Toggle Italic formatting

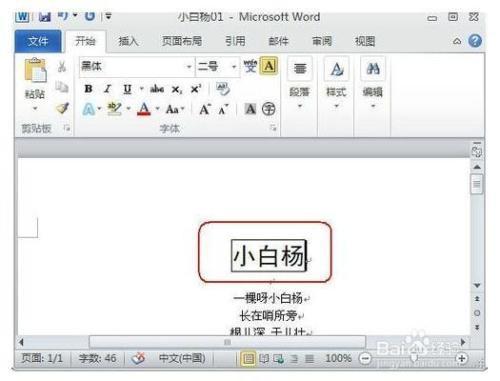(107, 89)
